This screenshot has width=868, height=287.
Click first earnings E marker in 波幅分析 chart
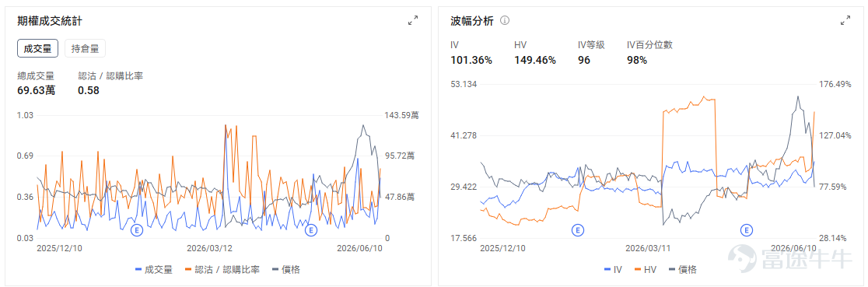577,229
